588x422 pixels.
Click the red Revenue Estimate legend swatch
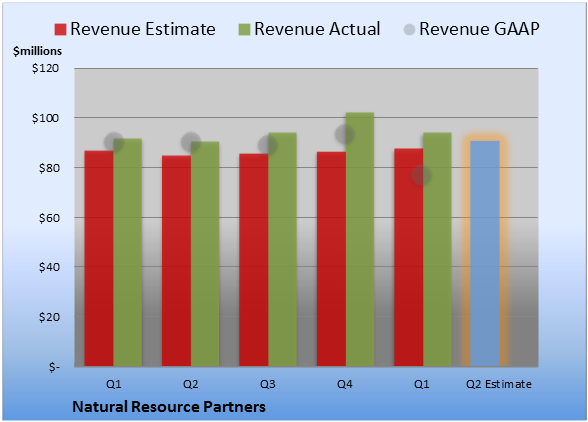(60, 29)
